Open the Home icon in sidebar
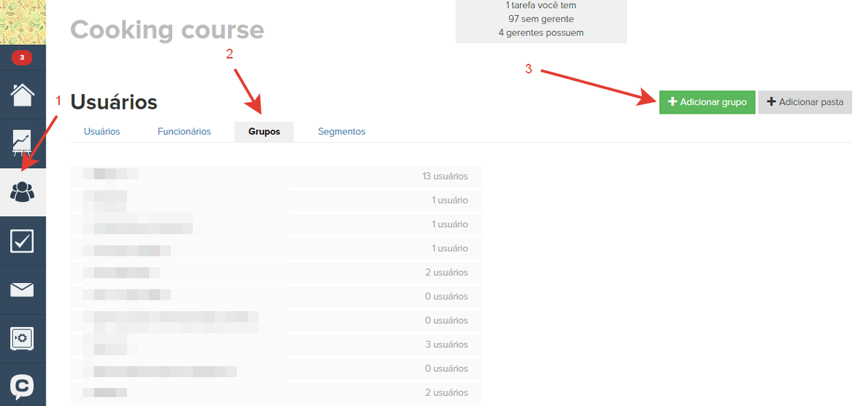Image resolution: width=868 pixels, height=406 pixels. 22,94
